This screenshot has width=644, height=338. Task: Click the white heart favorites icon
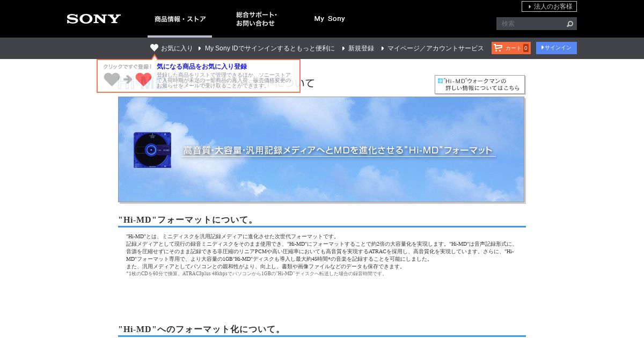point(155,48)
